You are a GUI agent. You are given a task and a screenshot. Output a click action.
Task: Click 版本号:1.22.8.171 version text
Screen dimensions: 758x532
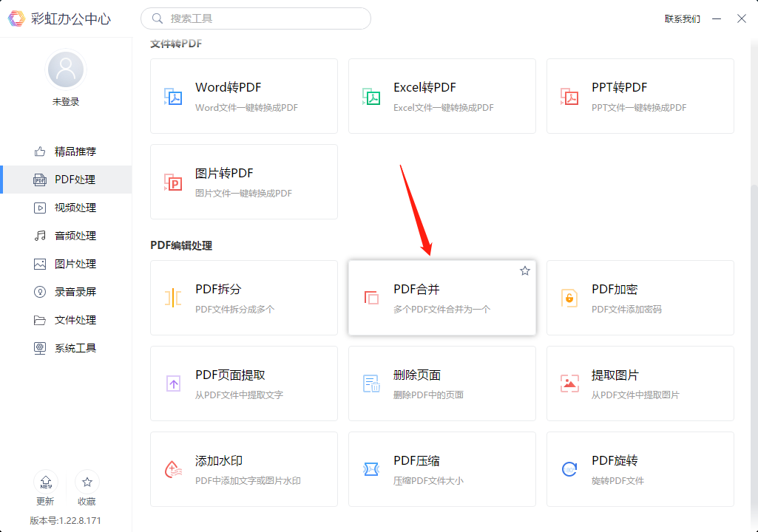point(65,520)
